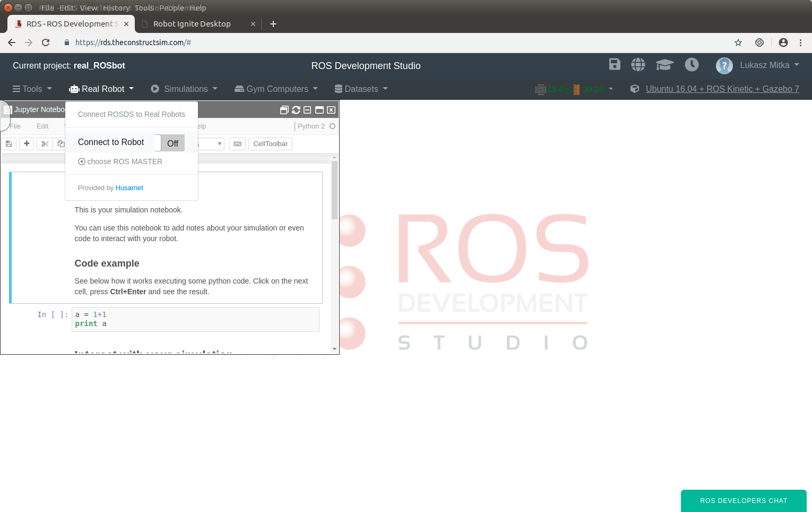Open Jupyter cell type dropdown
This screenshot has width=812, height=512.
pos(211,144)
